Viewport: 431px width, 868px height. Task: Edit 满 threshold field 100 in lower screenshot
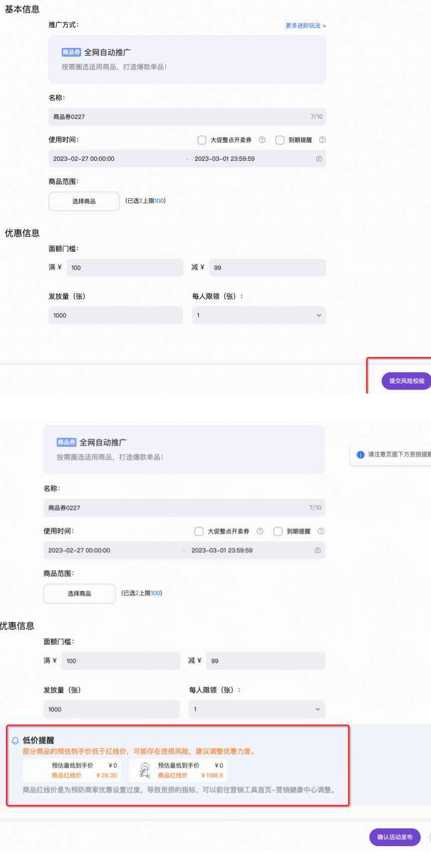pyautogui.click(x=121, y=661)
